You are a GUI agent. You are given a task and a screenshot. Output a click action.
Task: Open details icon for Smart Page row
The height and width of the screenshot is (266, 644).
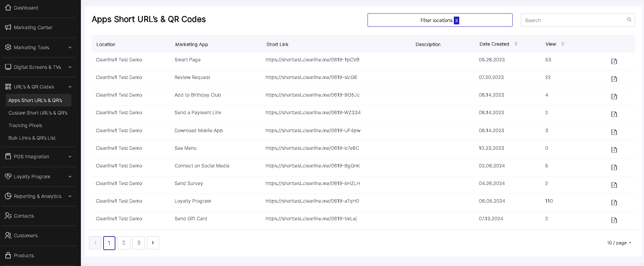[x=614, y=61]
